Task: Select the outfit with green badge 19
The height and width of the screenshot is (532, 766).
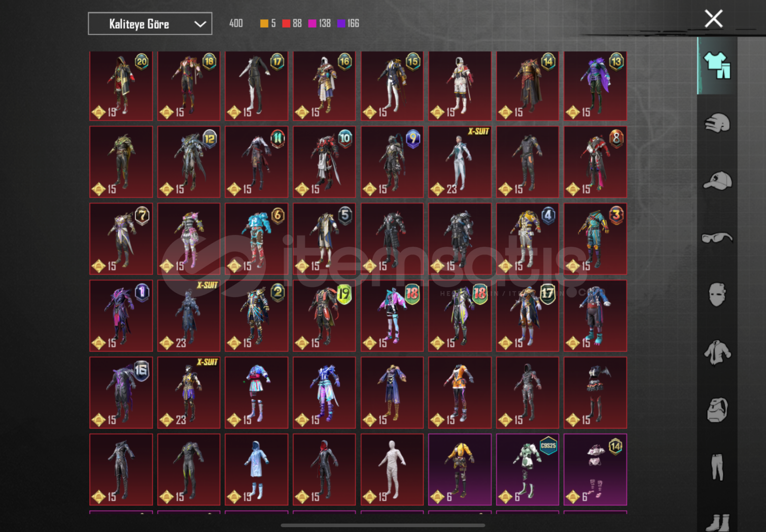Action: pos(324,316)
